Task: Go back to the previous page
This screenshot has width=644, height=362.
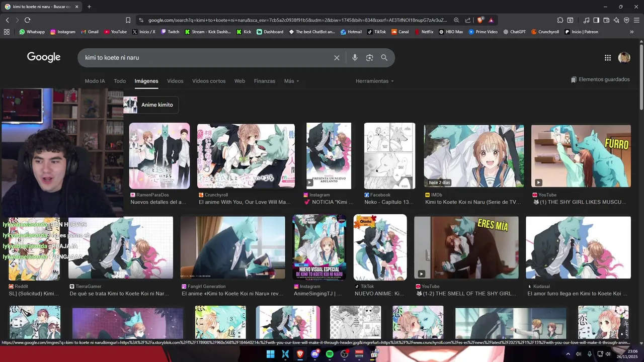Action: click(x=7, y=20)
